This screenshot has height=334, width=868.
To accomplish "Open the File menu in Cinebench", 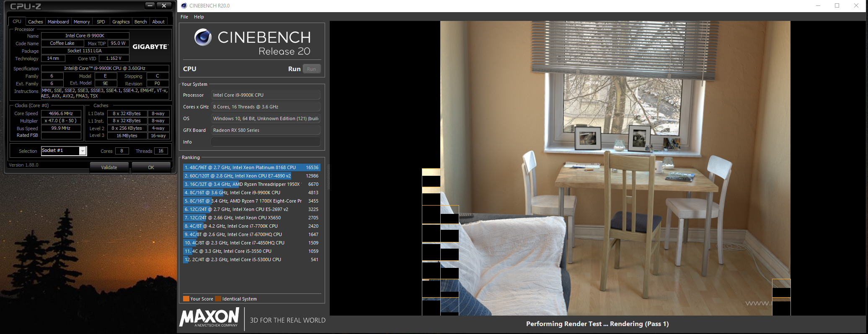I will coord(184,17).
